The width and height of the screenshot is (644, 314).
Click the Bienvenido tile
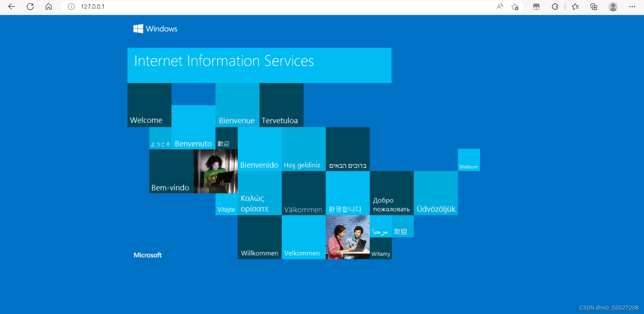260,149
